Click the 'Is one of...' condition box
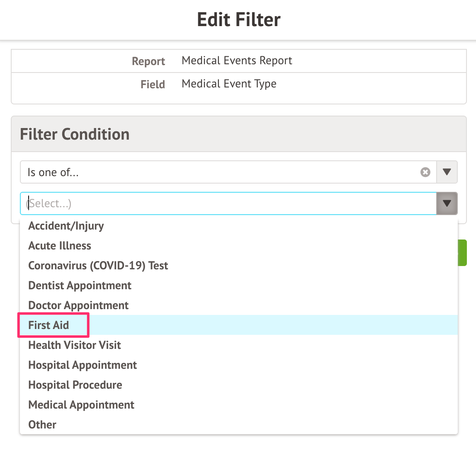Image resolution: width=476 pixels, height=450 pixels. point(220,172)
